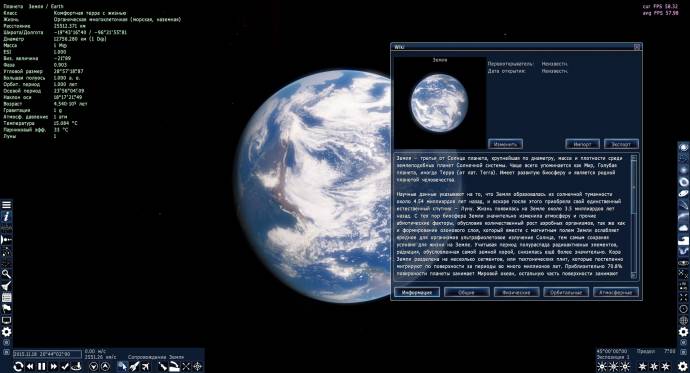Switch to the Физические tab
The width and height of the screenshot is (690, 373).
[516, 292]
